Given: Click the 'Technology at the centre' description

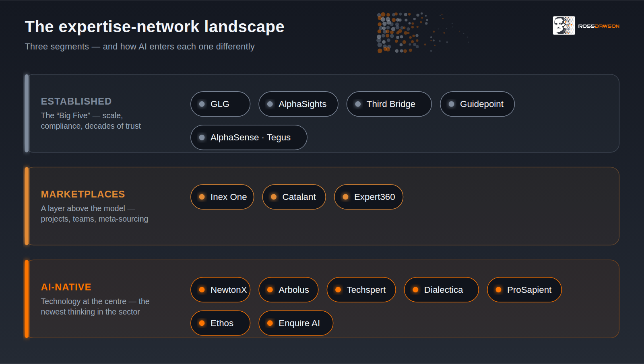Looking at the screenshot, I should coord(95,306).
